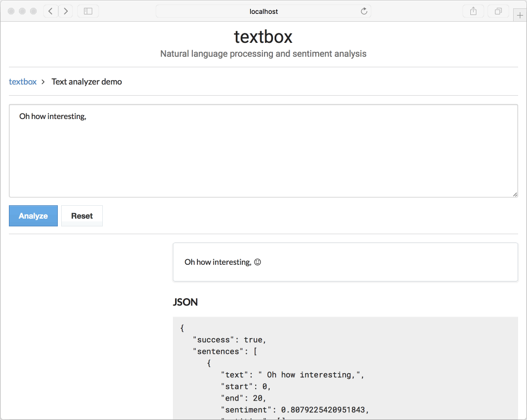Select the analyzed sentence result box
The width and height of the screenshot is (527, 420).
(x=345, y=261)
